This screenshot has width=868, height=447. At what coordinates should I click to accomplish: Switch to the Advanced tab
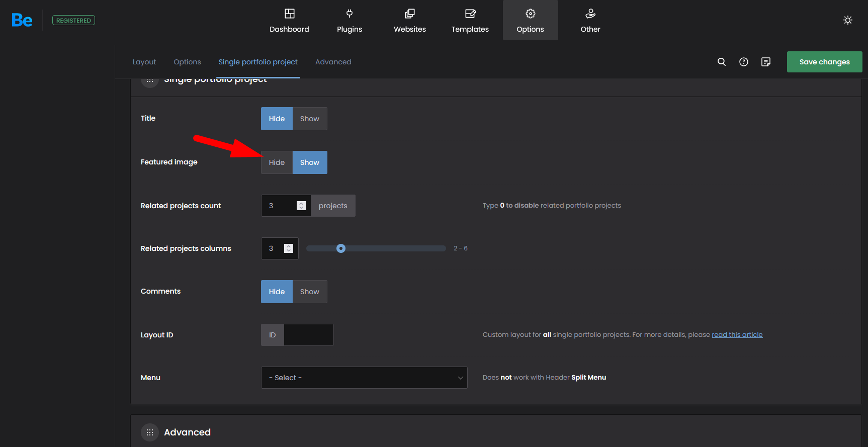click(333, 62)
